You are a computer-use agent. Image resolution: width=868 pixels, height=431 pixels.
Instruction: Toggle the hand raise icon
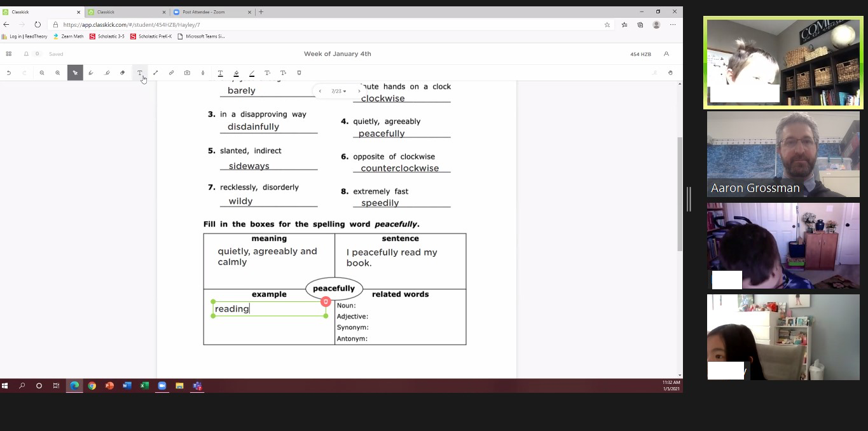tap(670, 73)
